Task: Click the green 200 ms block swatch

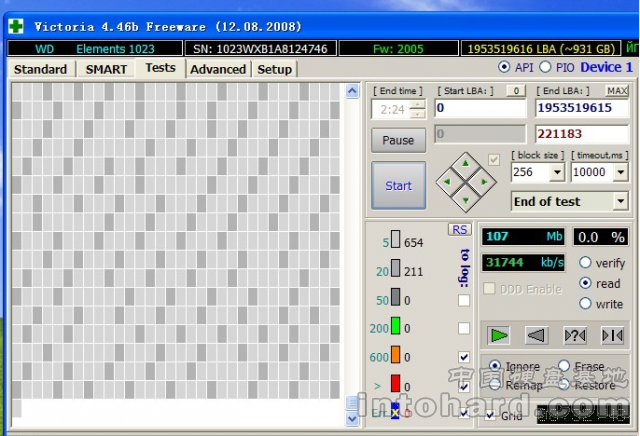Action: 396,326
